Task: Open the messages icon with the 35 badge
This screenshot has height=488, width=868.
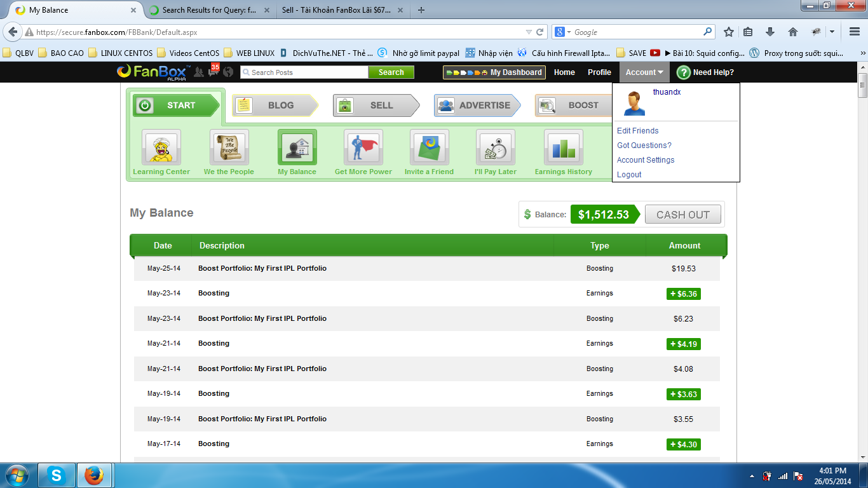Action: coord(214,71)
